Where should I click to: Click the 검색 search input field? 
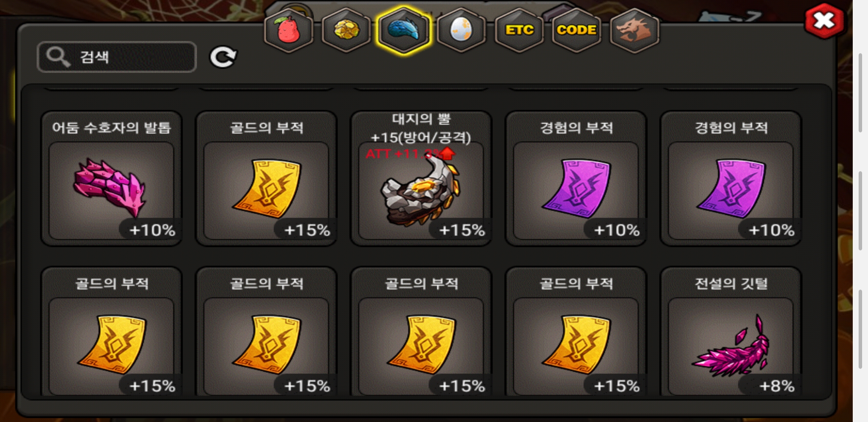point(117,57)
